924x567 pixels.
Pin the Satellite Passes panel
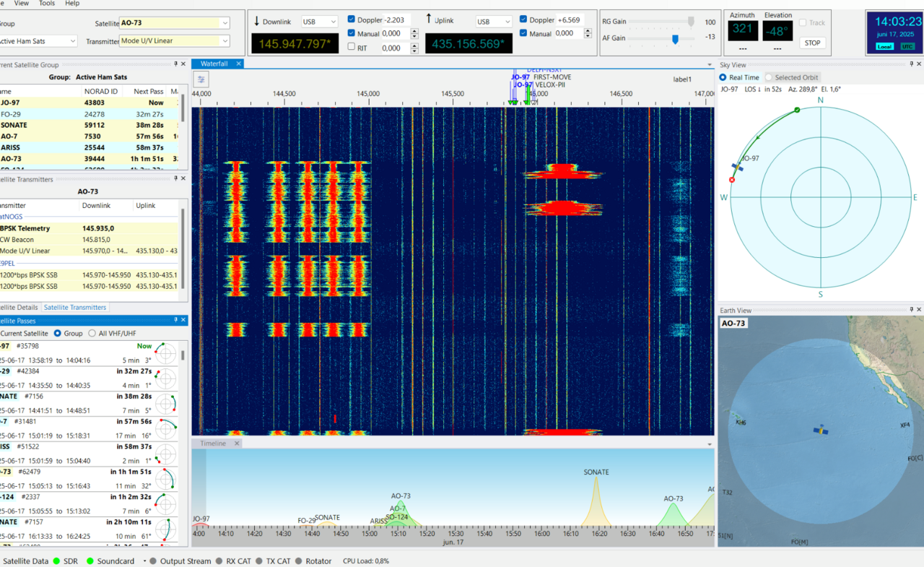pyautogui.click(x=175, y=320)
